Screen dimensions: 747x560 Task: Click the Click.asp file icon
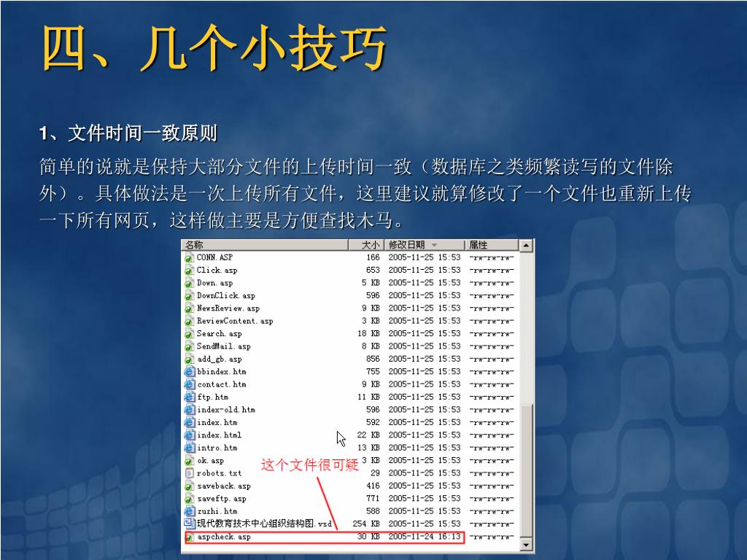point(189,271)
